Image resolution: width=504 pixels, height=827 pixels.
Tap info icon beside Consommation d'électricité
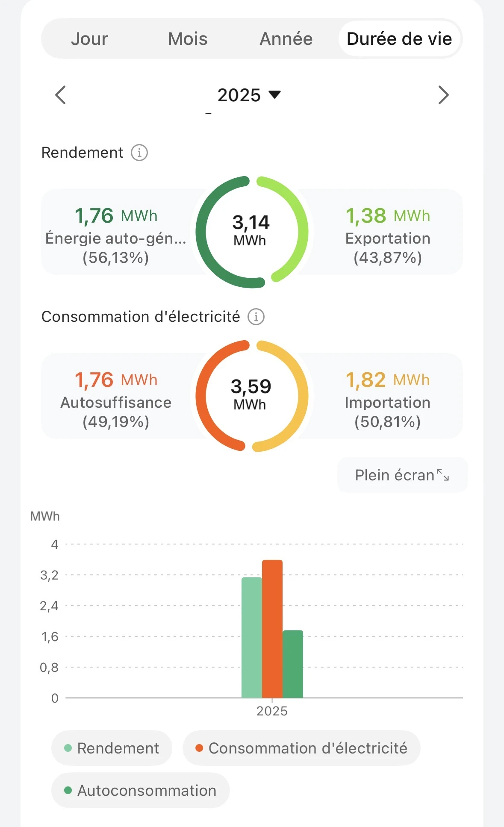256,317
